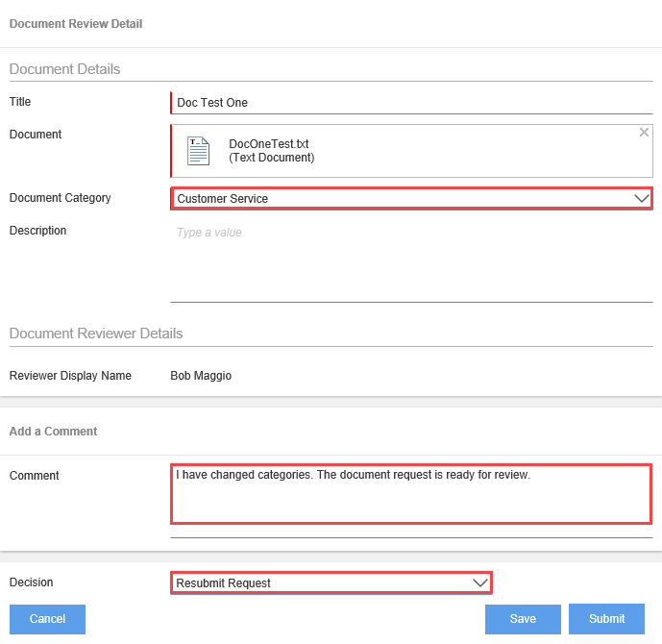The image size is (662, 644).
Task: Click the text document file icon
Action: 198,151
